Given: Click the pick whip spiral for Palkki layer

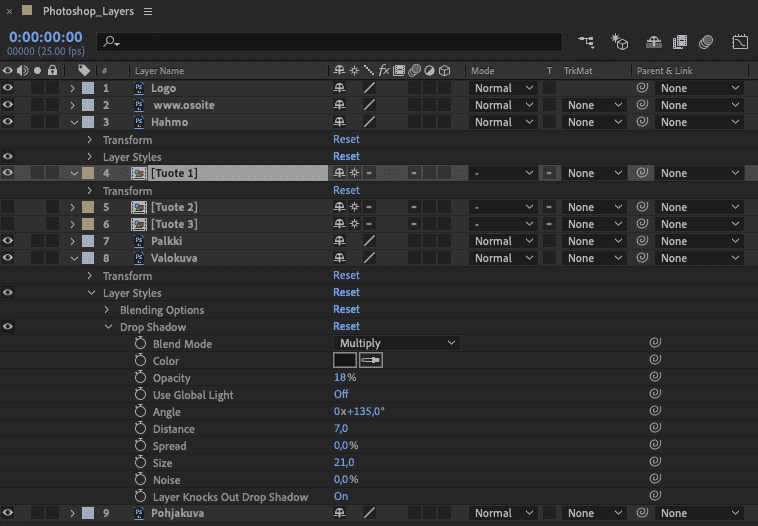Looking at the screenshot, I should 642,240.
